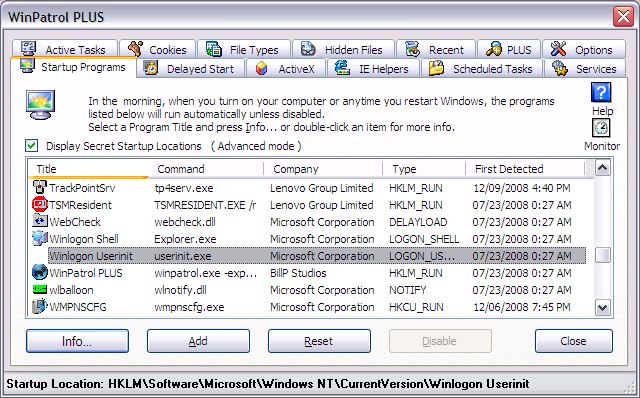Click the vertical scrollbar thumb
Viewport: 640px width, 398px height.
point(603,256)
